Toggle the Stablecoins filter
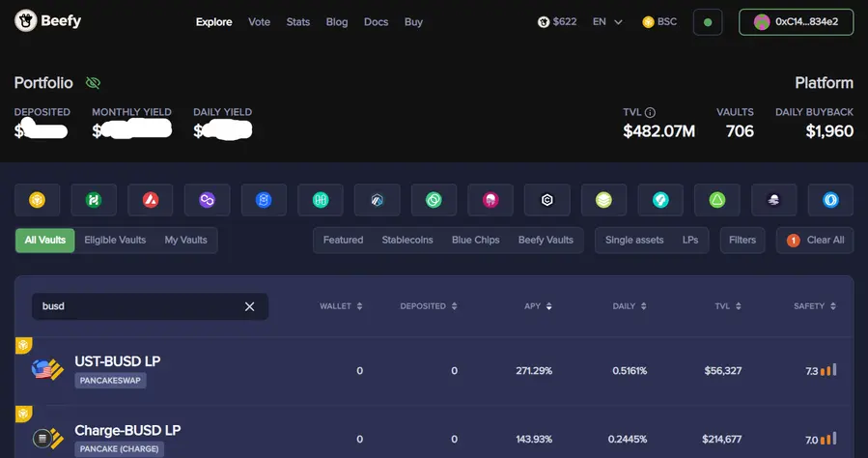Screen dimensions: 868x458 pos(407,241)
